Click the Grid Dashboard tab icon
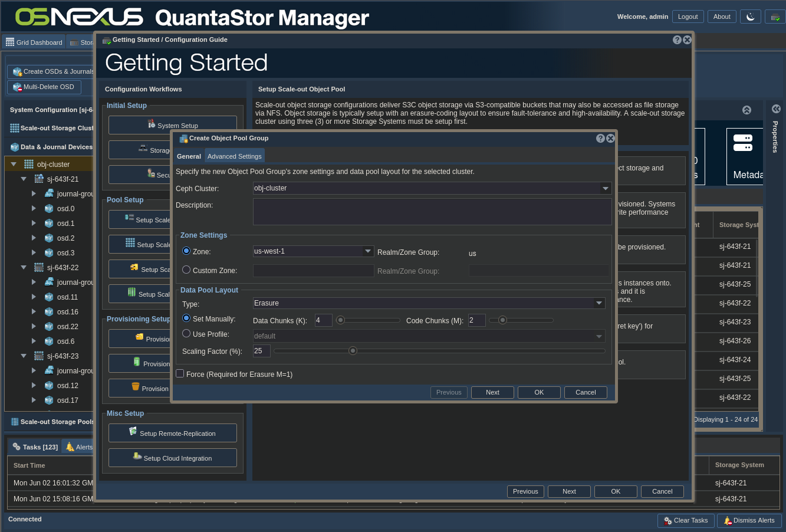786x532 pixels. [10, 42]
